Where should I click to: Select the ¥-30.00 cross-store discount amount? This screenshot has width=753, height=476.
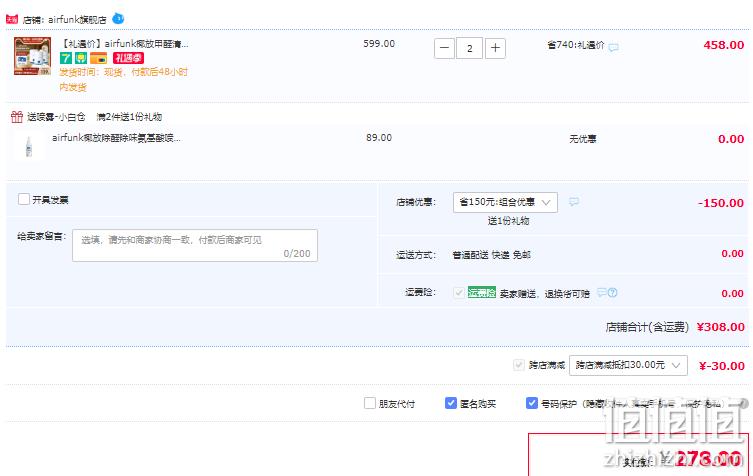tap(722, 366)
